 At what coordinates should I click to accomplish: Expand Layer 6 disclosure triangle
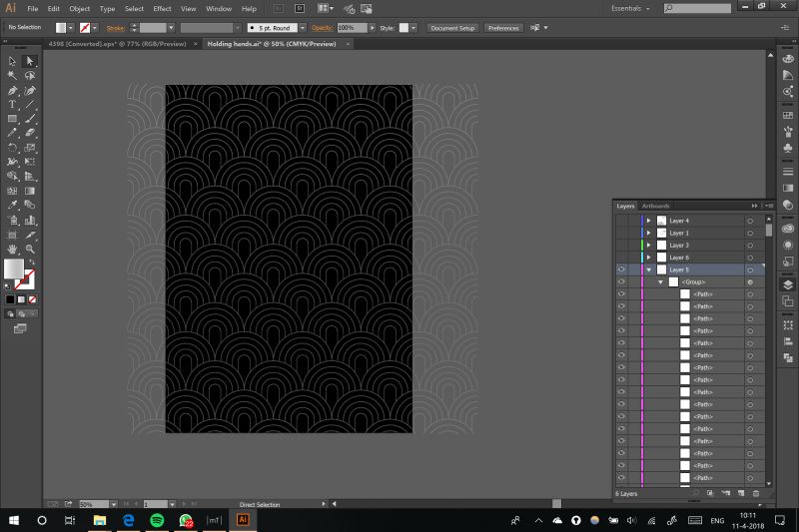pos(648,258)
